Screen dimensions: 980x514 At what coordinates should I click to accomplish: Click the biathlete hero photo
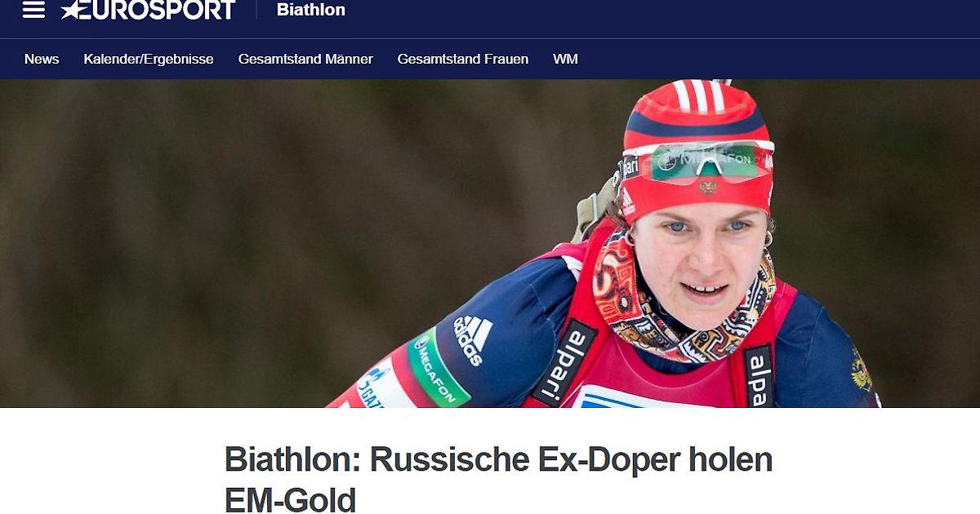click(x=490, y=243)
